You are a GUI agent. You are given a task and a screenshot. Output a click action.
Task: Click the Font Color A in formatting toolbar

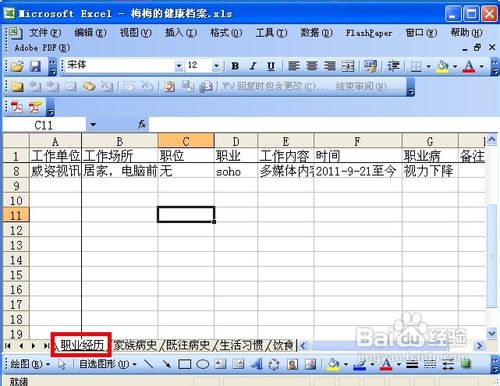(x=469, y=66)
